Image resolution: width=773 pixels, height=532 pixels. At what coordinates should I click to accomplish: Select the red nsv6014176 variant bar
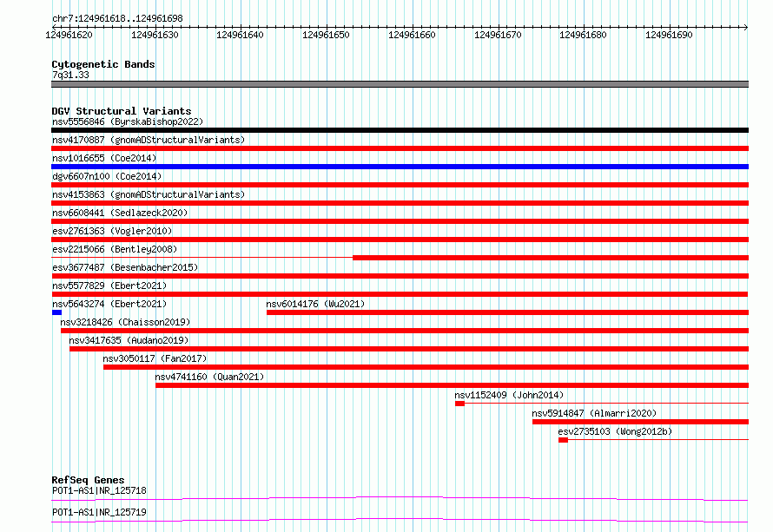tap(508, 312)
